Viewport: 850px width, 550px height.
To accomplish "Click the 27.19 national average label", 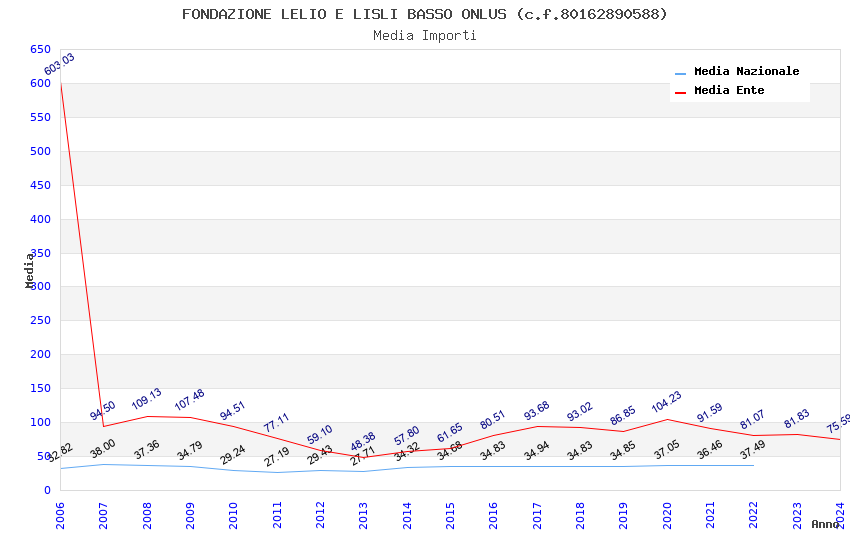I will 276,457.
